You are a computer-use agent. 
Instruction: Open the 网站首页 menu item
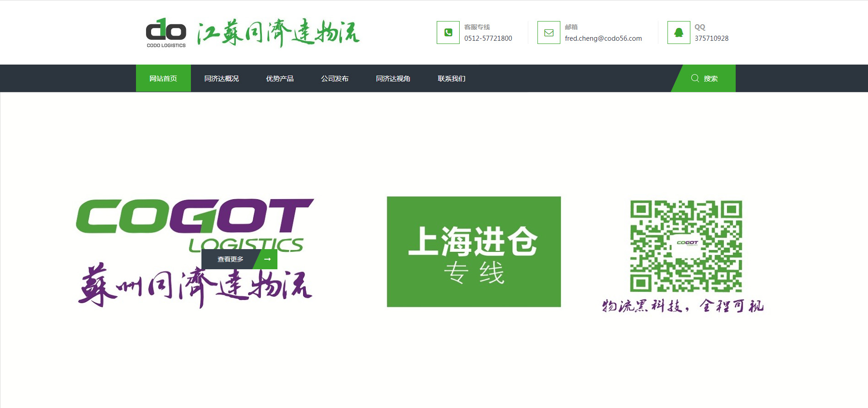163,78
